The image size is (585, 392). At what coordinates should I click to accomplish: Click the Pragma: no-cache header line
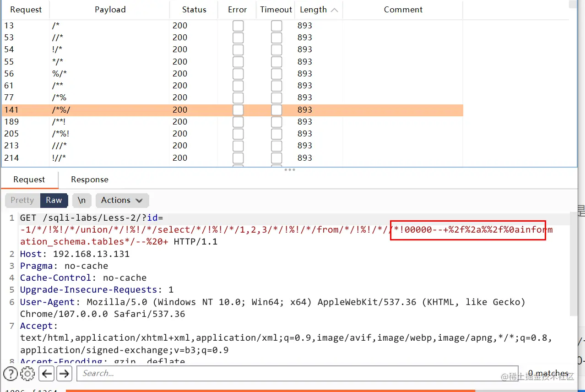pyautogui.click(x=64, y=266)
